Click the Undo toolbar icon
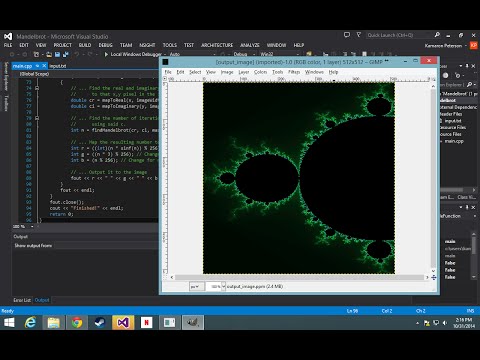The width and height of the screenshot is (480, 360). [x=77, y=54]
